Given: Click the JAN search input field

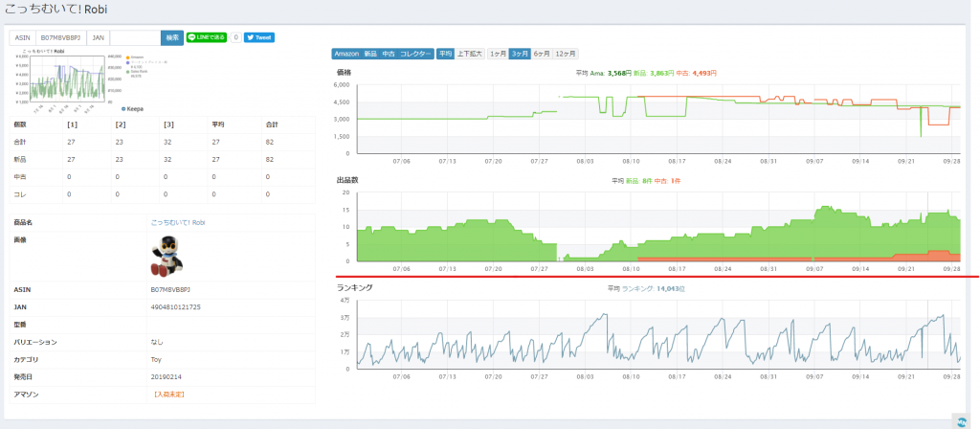Looking at the screenshot, I should point(134,37).
